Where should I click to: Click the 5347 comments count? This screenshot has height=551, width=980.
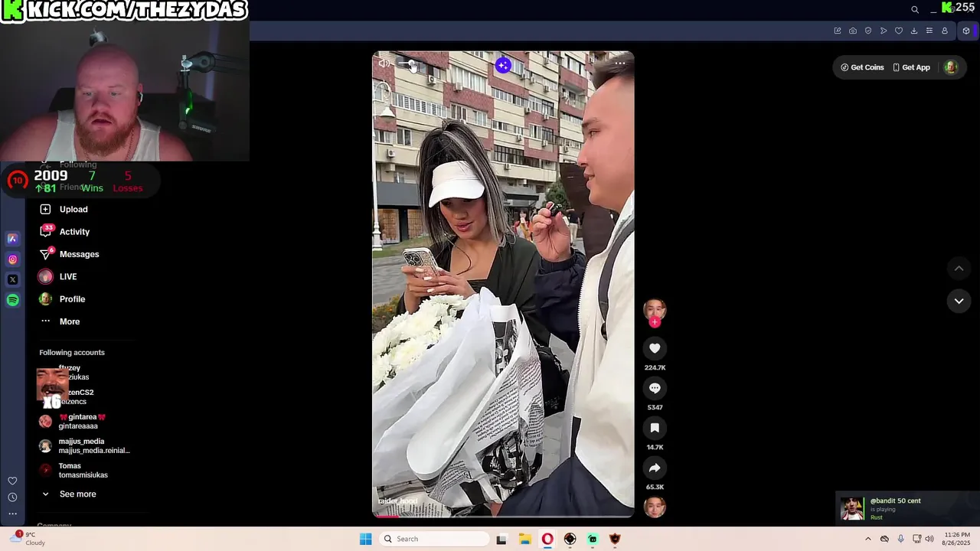point(655,407)
